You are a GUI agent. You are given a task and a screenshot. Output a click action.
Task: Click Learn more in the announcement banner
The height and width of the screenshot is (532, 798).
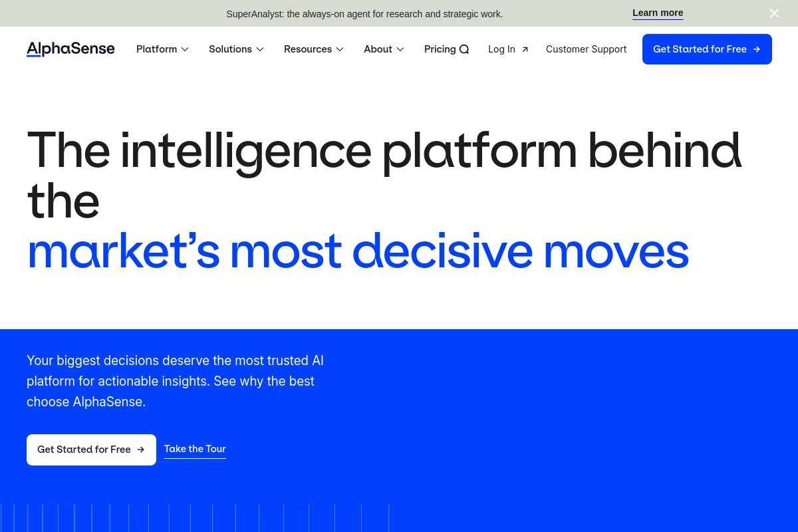click(x=658, y=13)
